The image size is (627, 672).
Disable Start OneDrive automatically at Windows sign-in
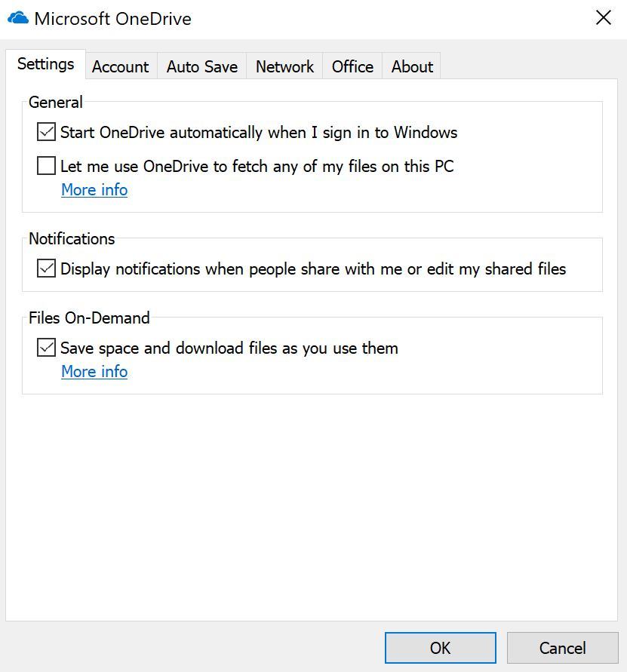coord(46,131)
